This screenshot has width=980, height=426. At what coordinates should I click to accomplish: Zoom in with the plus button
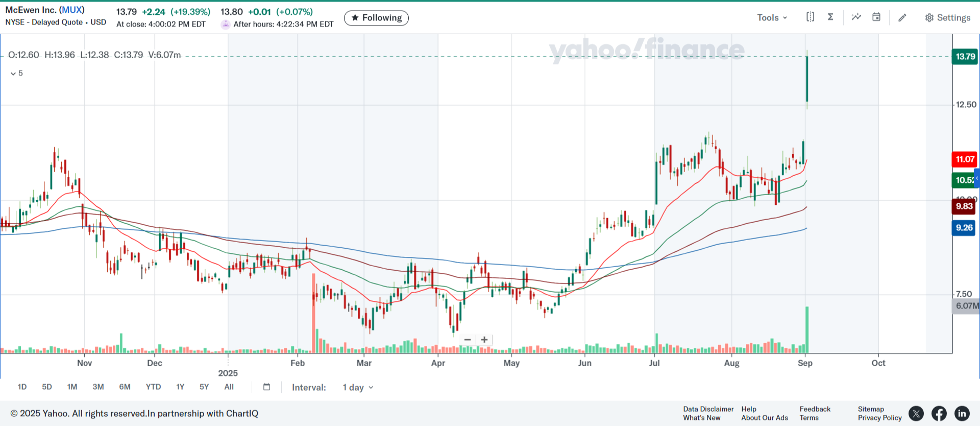coord(484,340)
